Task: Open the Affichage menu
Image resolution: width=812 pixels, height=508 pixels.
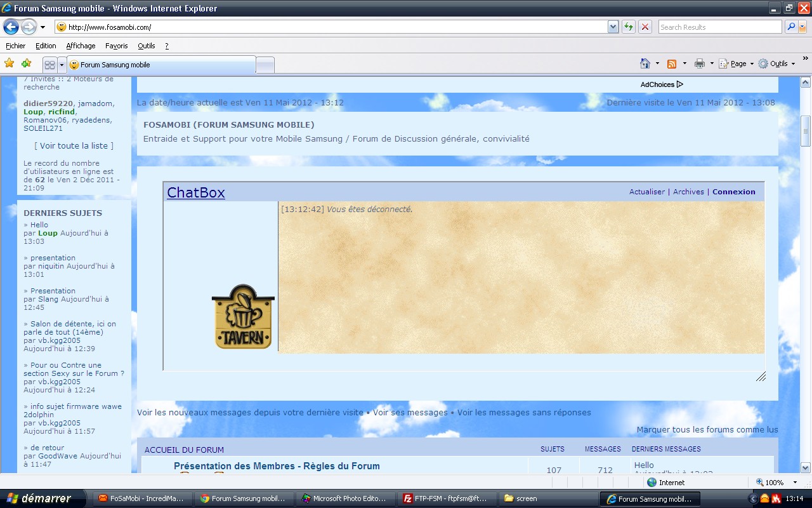Action: (81, 46)
